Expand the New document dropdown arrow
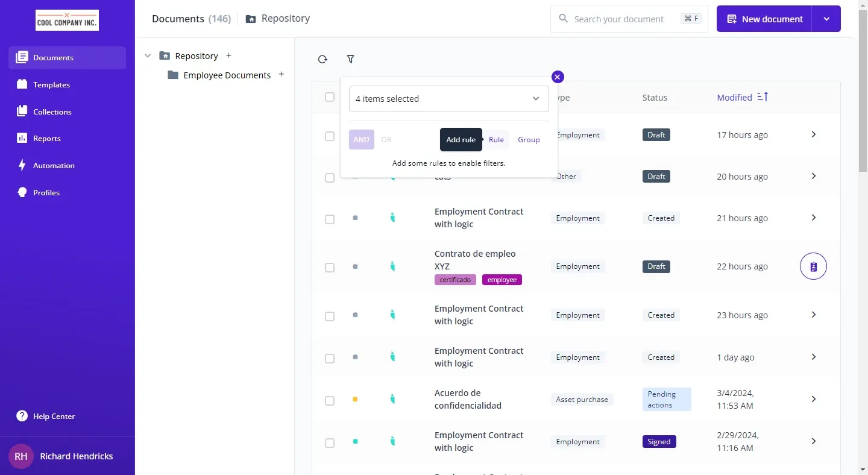The image size is (868, 475). coord(826,19)
